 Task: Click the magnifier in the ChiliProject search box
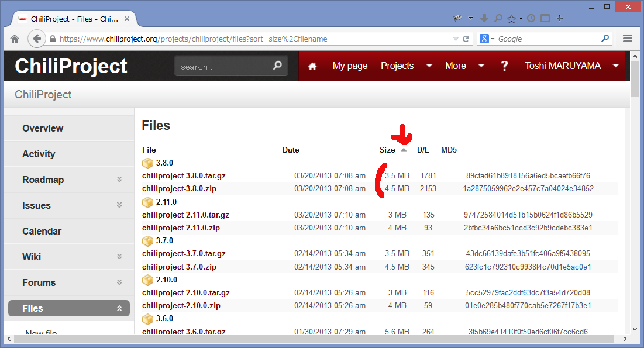pos(277,66)
